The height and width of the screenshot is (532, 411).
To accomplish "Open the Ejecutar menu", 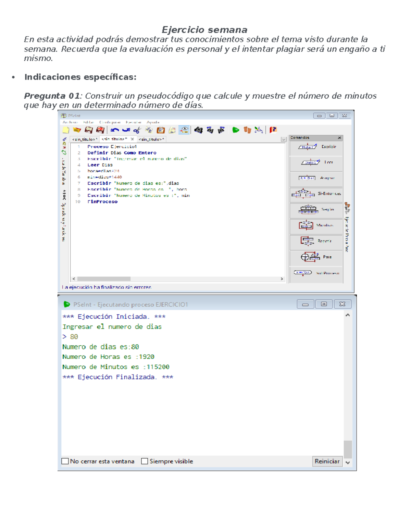I will pos(133,122).
